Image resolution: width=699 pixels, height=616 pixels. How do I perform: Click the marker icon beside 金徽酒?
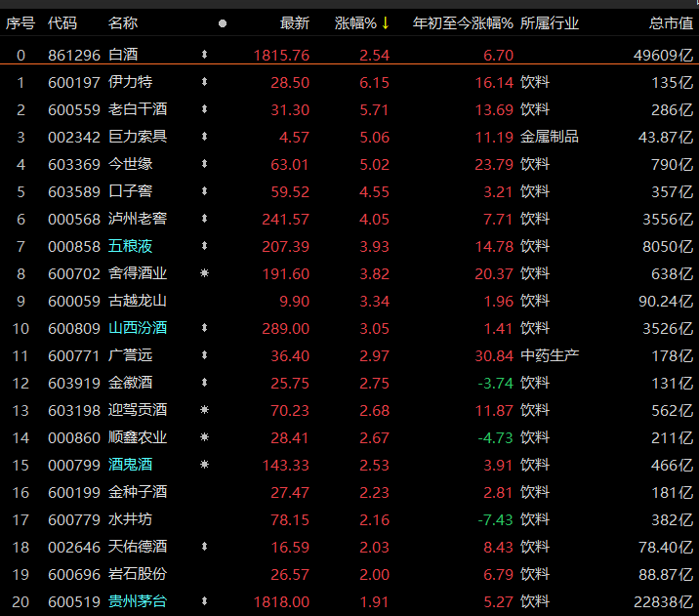(204, 383)
